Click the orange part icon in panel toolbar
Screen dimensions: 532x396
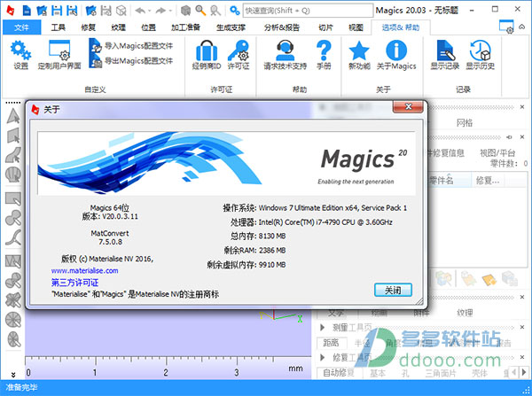pyautogui.click(x=489, y=279)
